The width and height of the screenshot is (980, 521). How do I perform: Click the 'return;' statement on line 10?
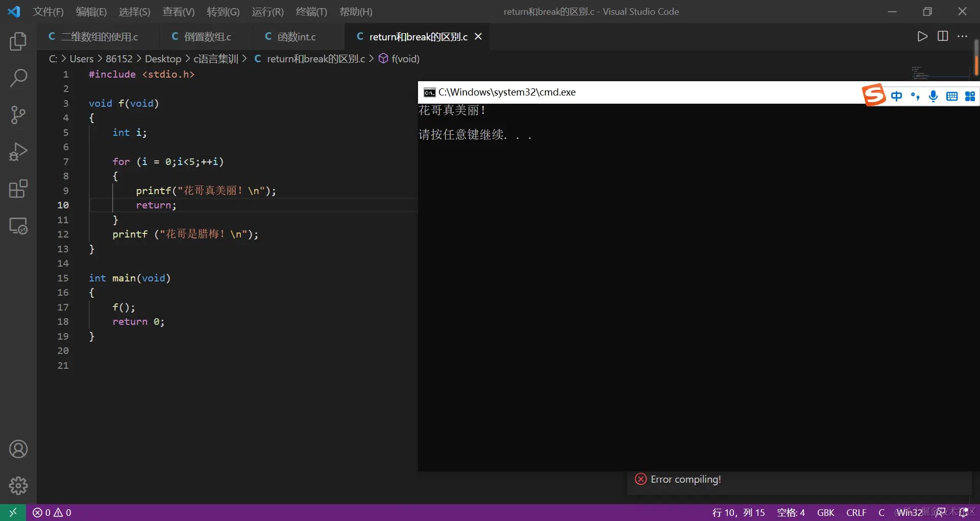point(156,205)
